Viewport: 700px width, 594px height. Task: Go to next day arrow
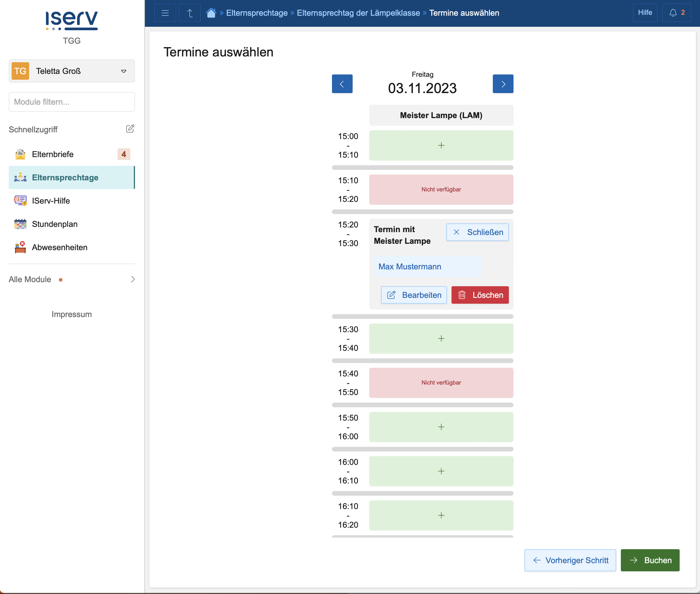tap(503, 84)
